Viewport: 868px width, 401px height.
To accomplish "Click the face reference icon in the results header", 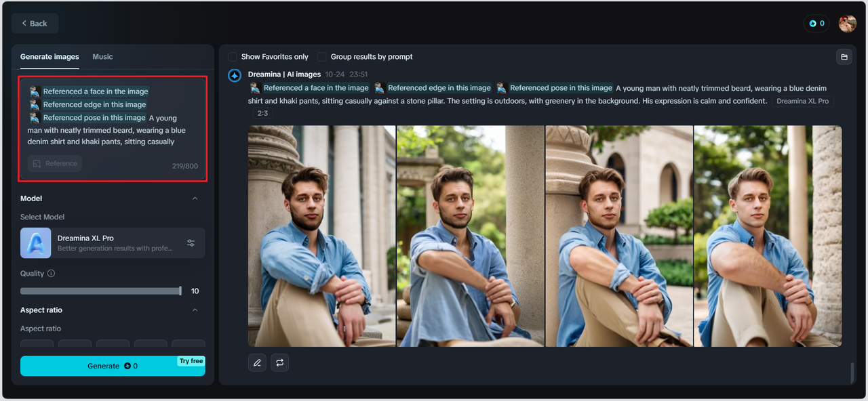I will (x=255, y=88).
